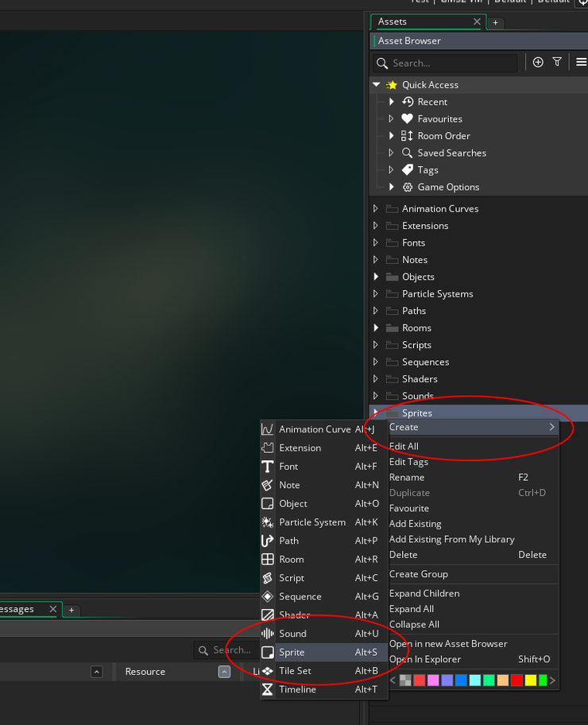The image size is (588, 725).
Task: Click the add asset plus-circle icon
Action: click(538, 62)
